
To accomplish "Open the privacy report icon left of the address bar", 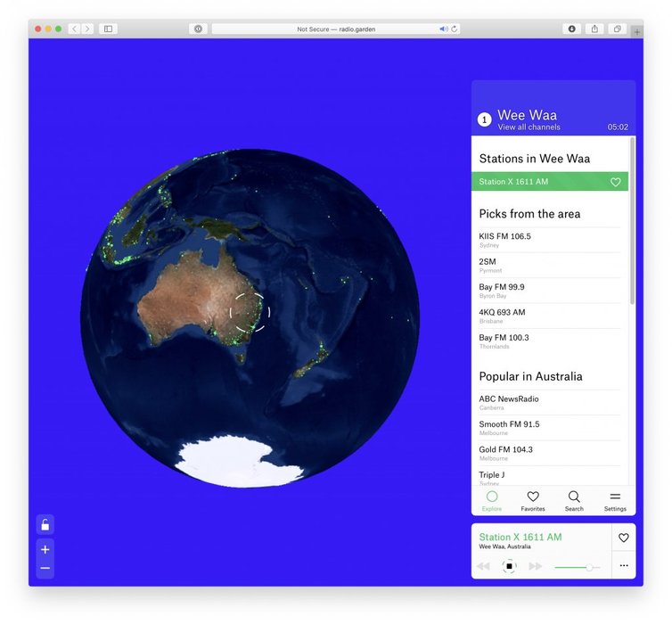I will [198, 29].
